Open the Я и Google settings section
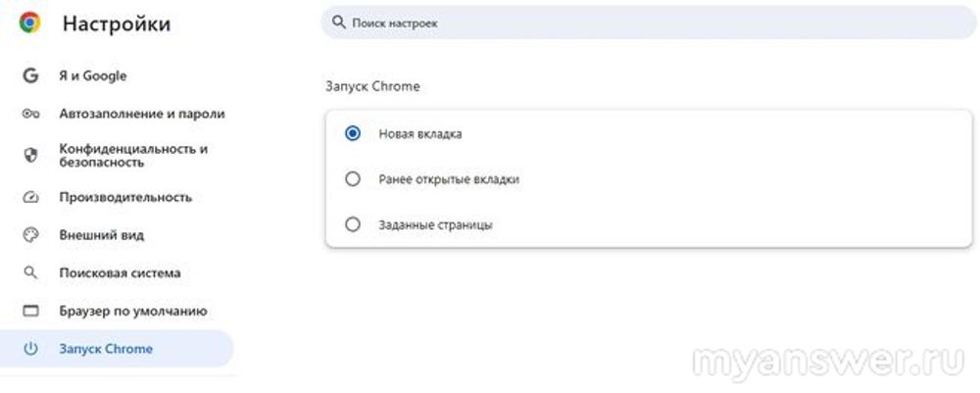Screen dimensions: 980x393 click(92, 76)
